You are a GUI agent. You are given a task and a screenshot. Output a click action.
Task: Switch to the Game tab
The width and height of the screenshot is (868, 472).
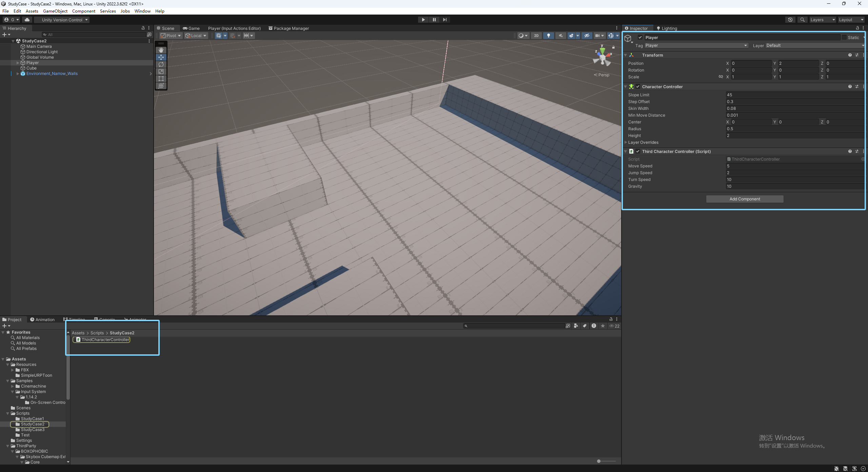(x=191, y=28)
